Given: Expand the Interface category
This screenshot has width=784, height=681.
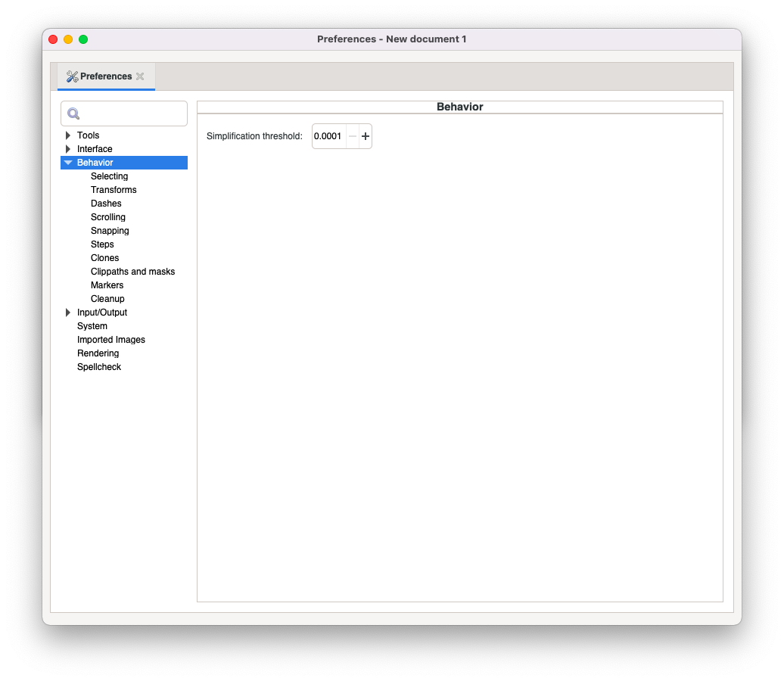Looking at the screenshot, I should coord(67,148).
